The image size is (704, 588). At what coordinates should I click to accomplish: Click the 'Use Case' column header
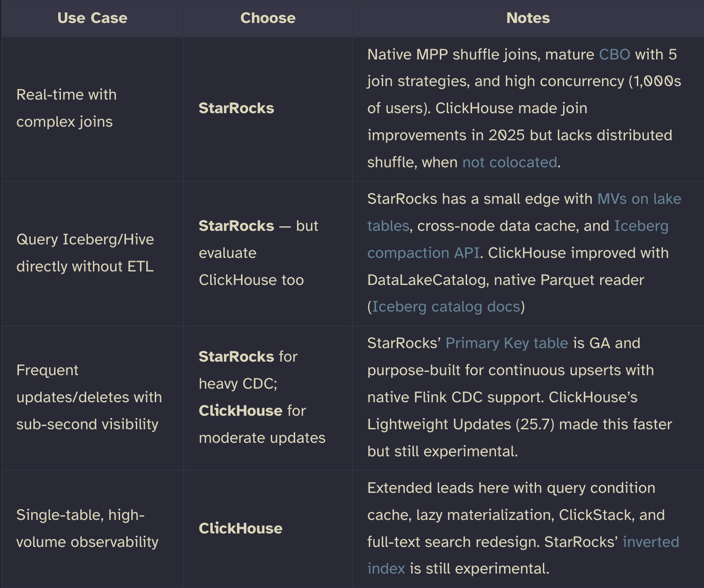coord(92,18)
